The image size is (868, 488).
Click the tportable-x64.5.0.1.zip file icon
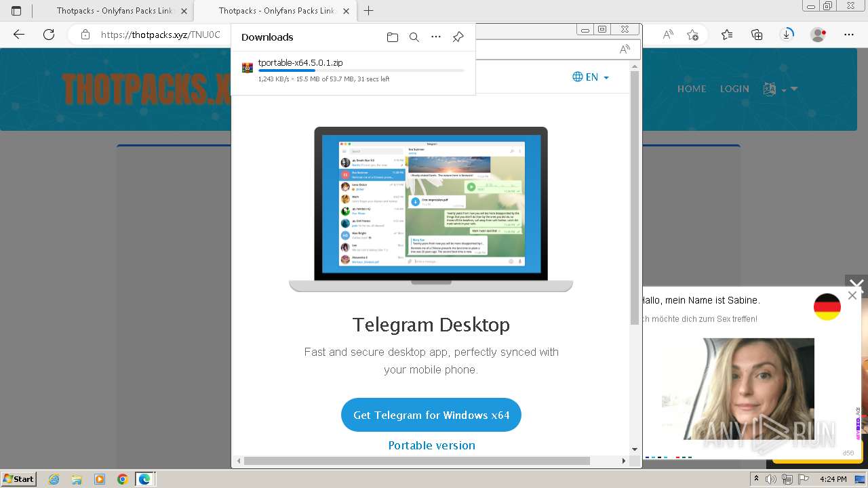coord(248,67)
